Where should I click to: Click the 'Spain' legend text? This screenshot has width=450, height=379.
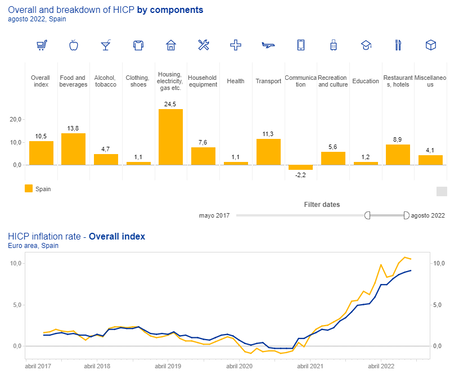pos(43,189)
